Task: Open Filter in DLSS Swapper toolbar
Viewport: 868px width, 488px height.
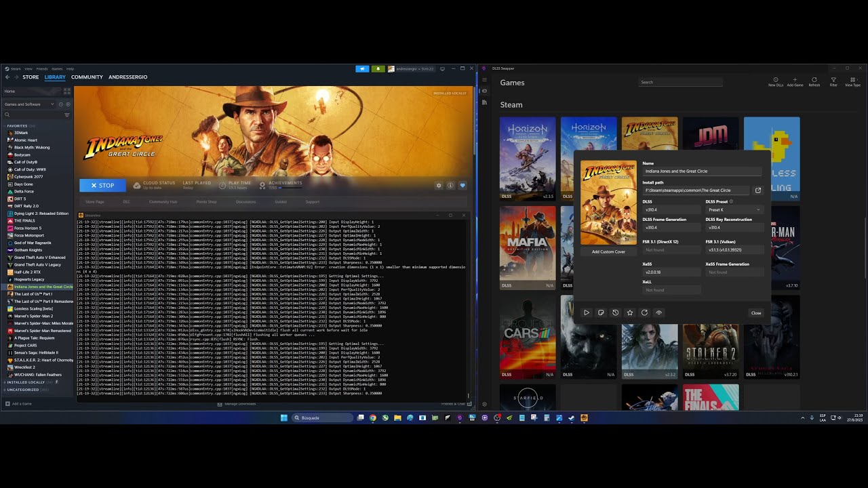Action: [833, 82]
